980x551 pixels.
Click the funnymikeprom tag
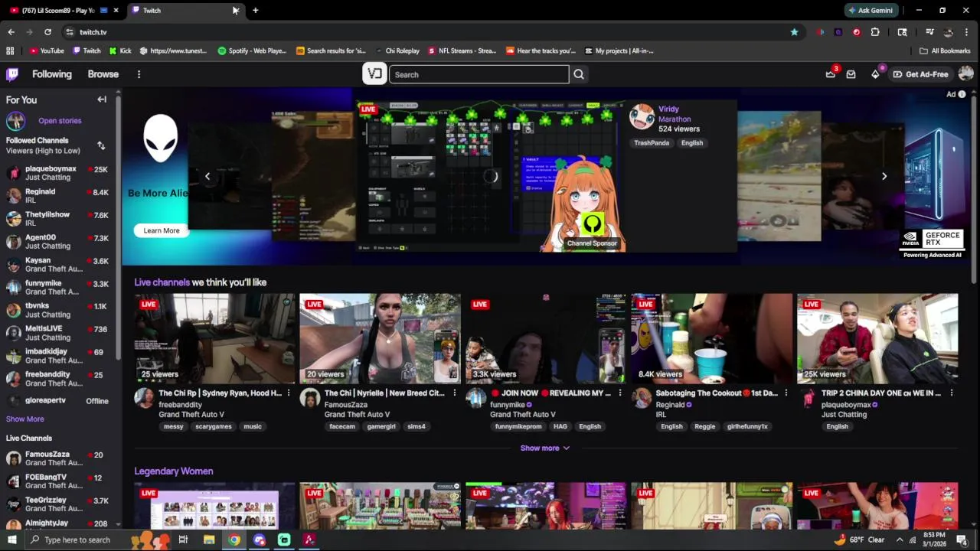click(x=518, y=426)
